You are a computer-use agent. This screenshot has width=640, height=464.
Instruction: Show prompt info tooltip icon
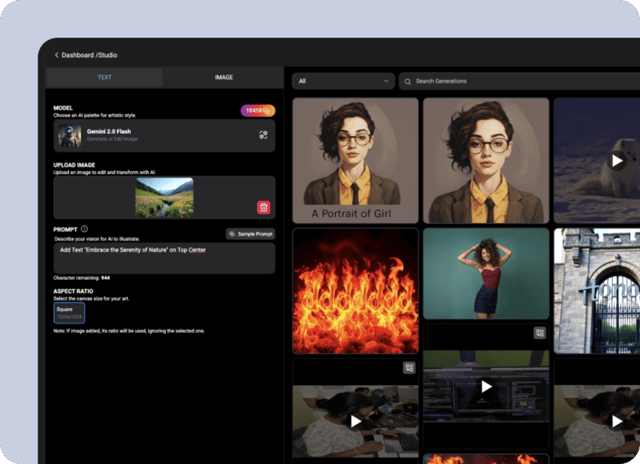pos(84,229)
